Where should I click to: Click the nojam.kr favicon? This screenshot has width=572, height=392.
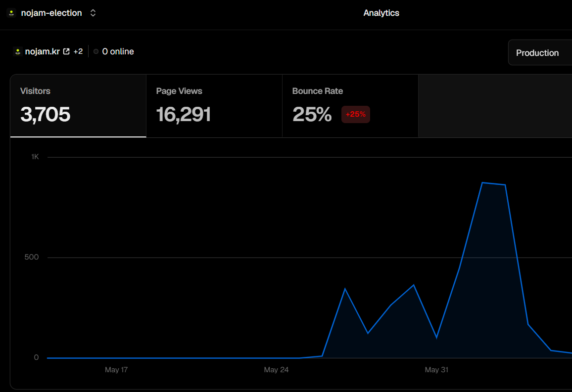point(17,52)
